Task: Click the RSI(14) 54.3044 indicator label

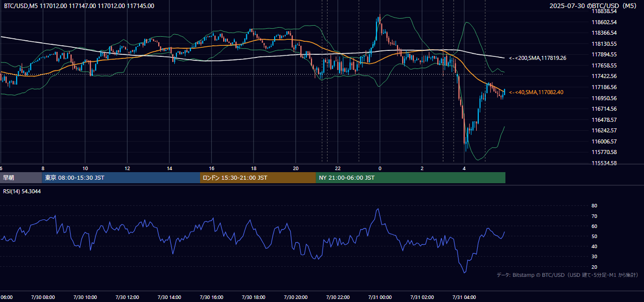Action: [x=22, y=191]
